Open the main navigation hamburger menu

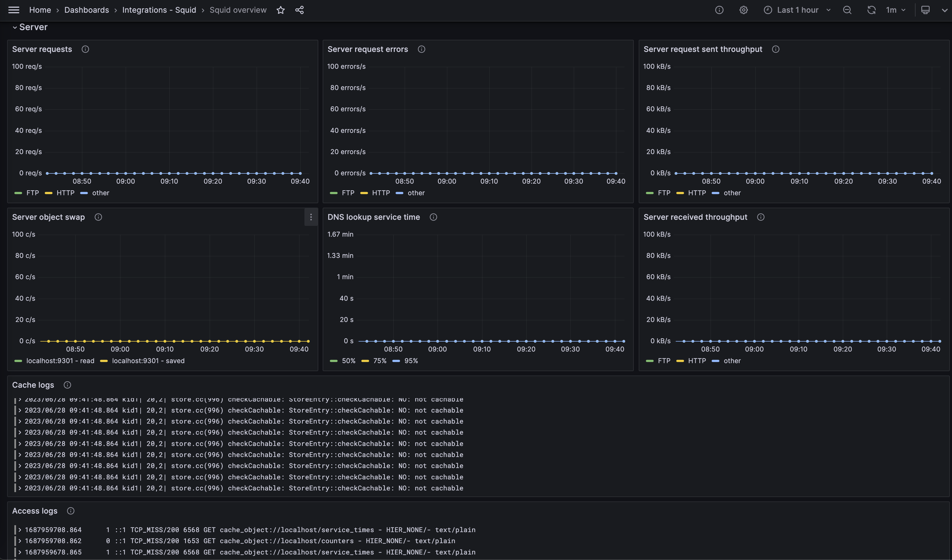tap(14, 10)
